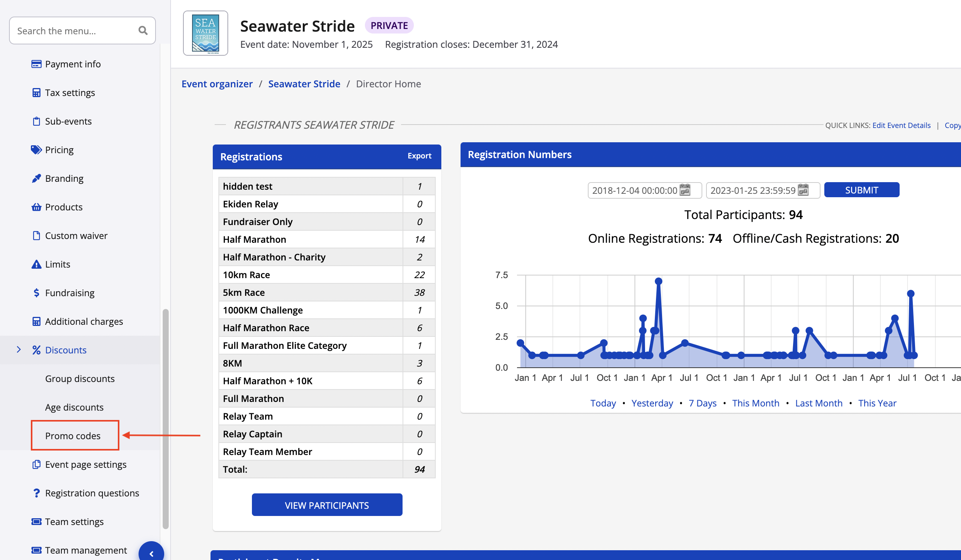Open Promo codes submenu item

tap(73, 436)
